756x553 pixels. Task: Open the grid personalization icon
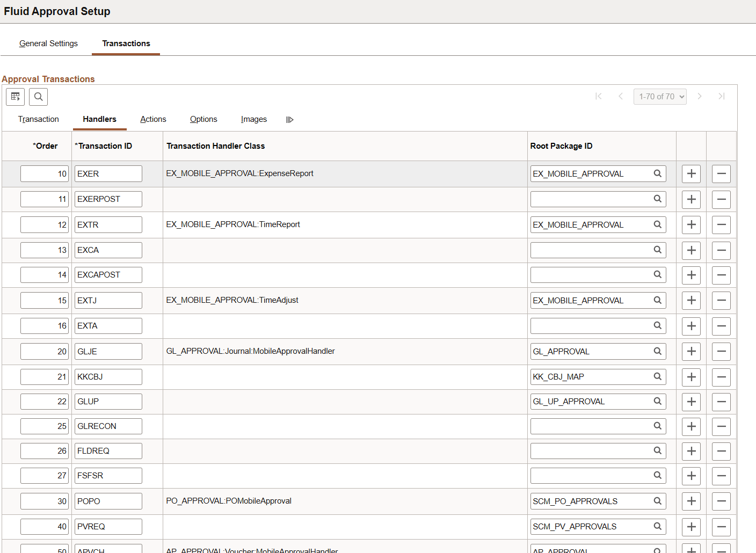click(x=15, y=97)
